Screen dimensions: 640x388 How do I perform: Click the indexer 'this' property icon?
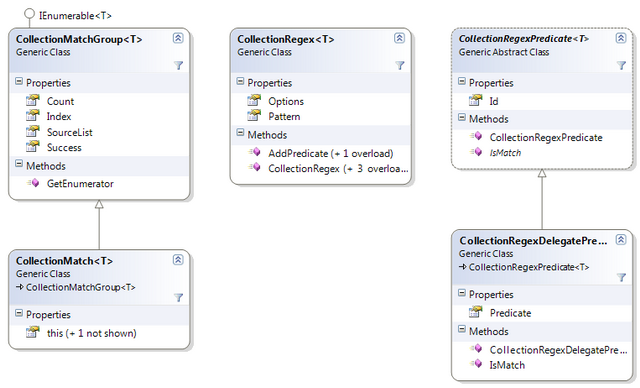[33, 332]
